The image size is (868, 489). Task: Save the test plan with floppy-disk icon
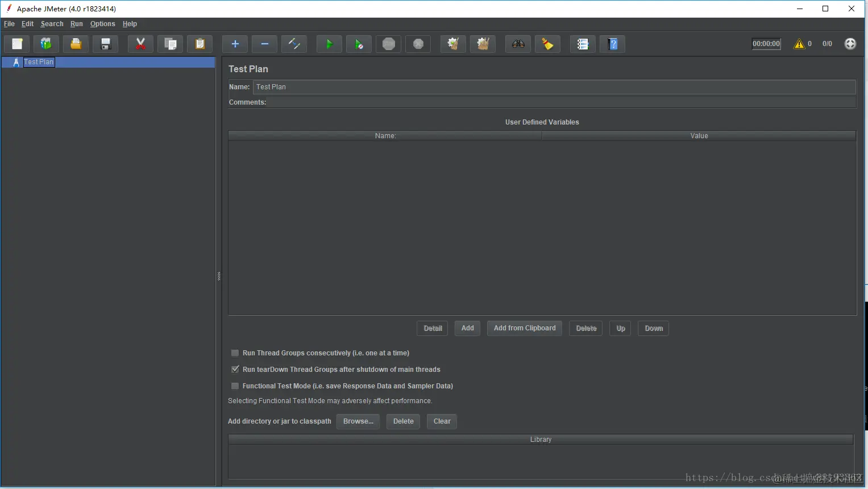105,44
